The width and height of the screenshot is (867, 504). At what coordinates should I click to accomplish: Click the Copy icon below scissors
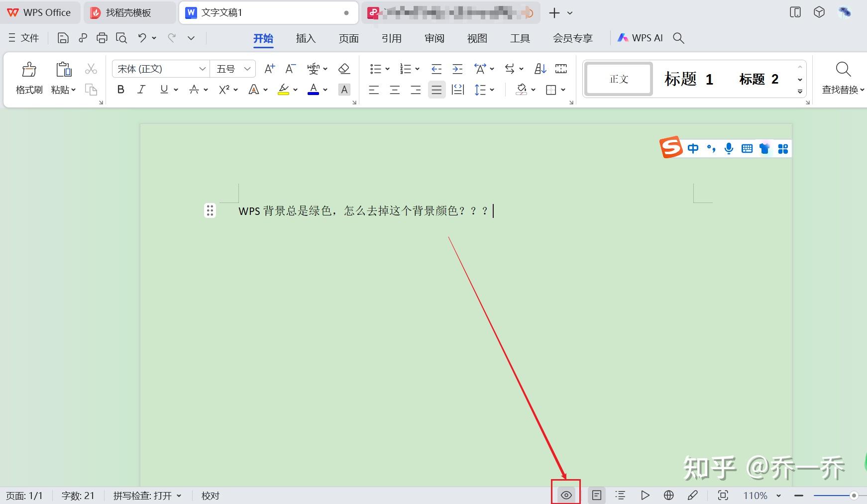pyautogui.click(x=91, y=90)
